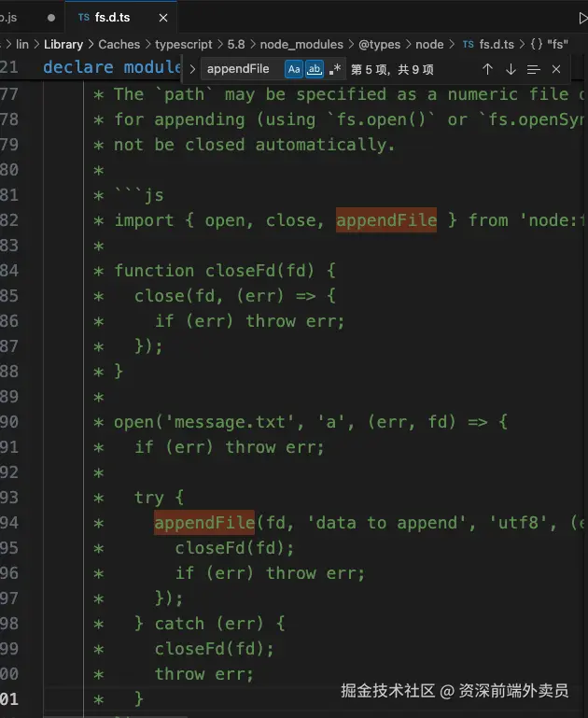Click the 'lin' breadcrumb segment
This screenshot has height=718, width=588.
pos(22,45)
